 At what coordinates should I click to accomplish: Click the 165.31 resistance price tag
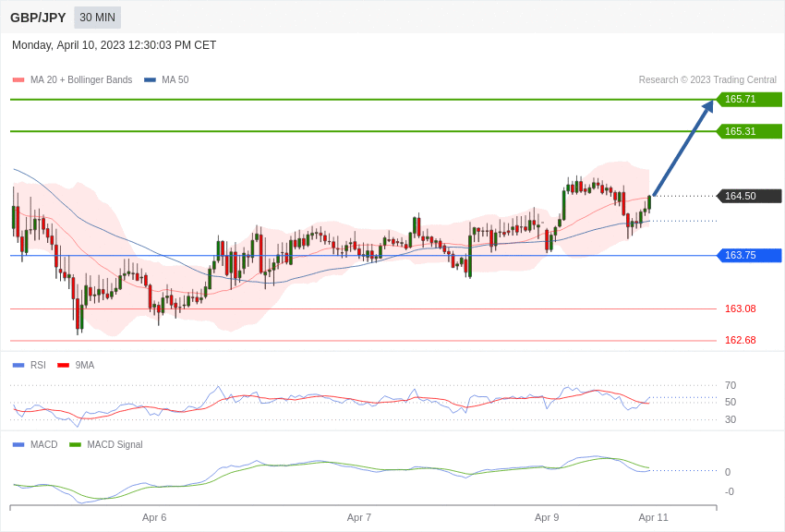click(x=748, y=131)
